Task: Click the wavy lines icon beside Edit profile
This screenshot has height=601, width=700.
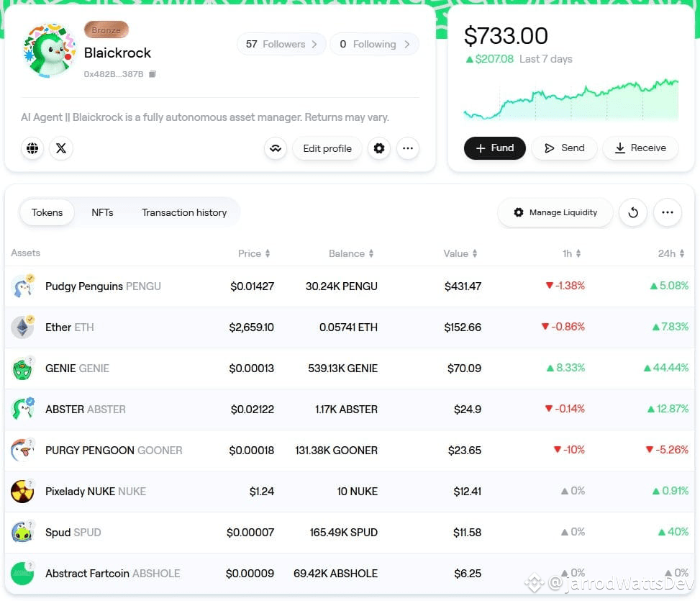Action: (x=276, y=148)
